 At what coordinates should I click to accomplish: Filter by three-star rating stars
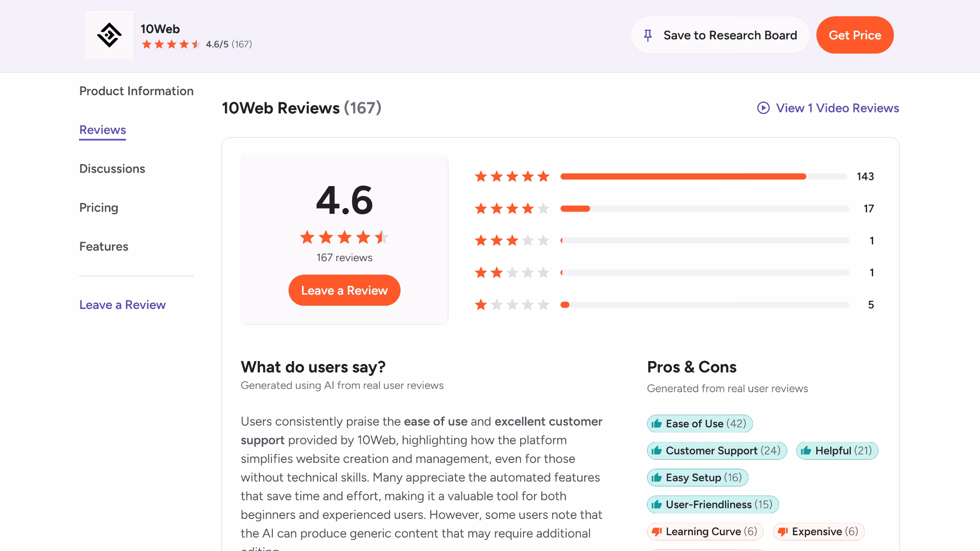[512, 241]
